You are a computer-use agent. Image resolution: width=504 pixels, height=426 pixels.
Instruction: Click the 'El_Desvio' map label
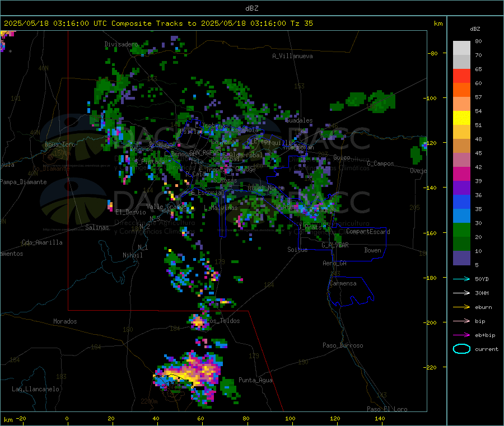[x=130, y=212]
